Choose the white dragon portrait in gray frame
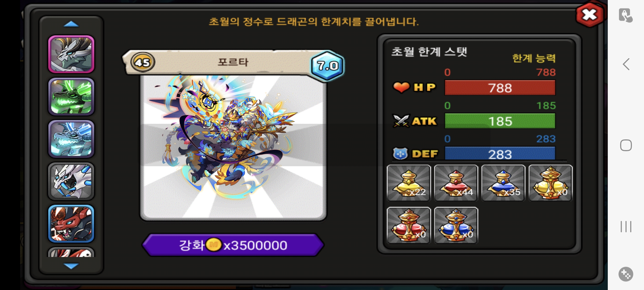 [71, 181]
